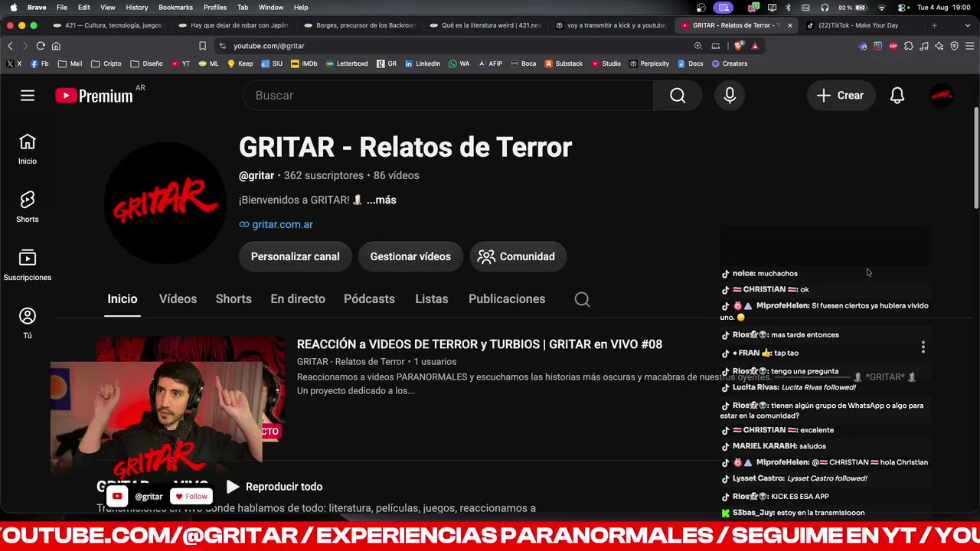The image size is (980, 551).
Task: Open the Apple menu
Action: click(x=13, y=8)
